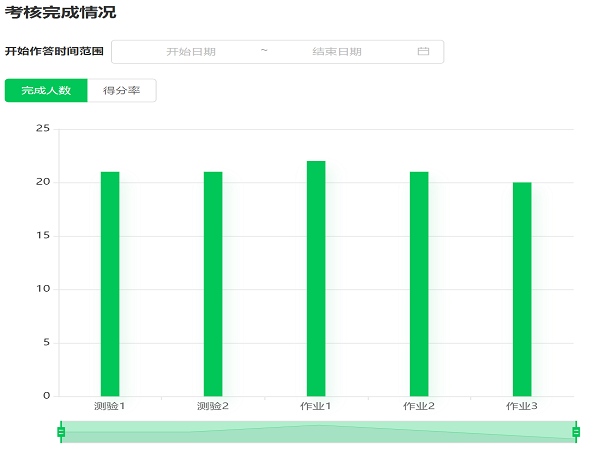Click the 开始日期 start date field
The height and width of the screenshot is (450, 600).
(x=191, y=52)
